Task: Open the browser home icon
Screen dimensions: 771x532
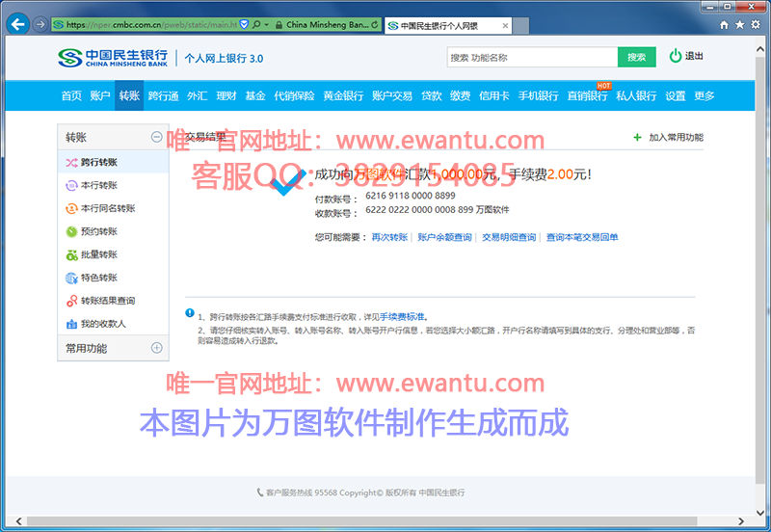Action: pos(724,25)
